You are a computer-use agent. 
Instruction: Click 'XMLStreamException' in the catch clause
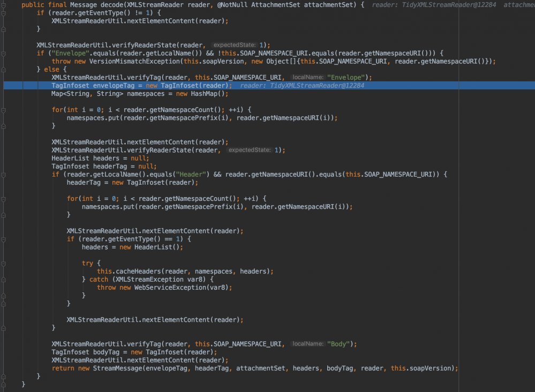[149, 280]
